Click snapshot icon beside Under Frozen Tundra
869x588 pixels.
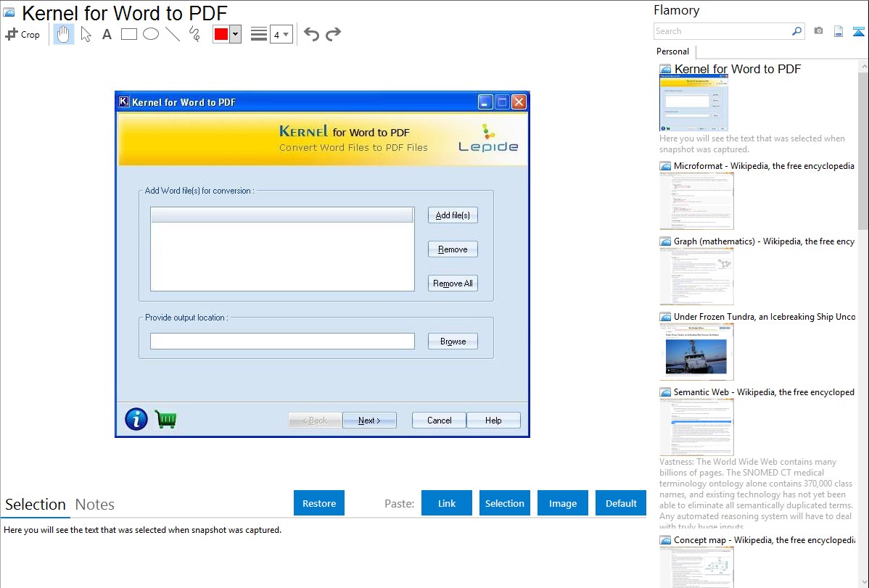[x=666, y=317]
